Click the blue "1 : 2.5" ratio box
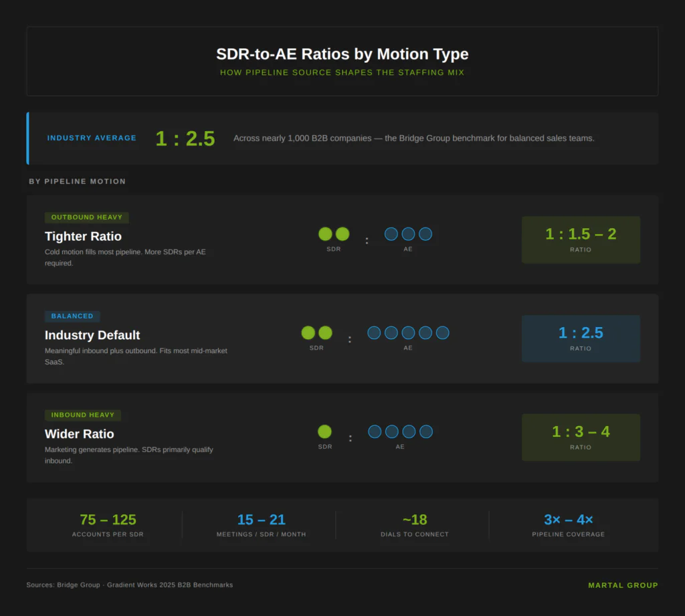Image resolution: width=685 pixels, height=616 pixels. (x=581, y=338)
